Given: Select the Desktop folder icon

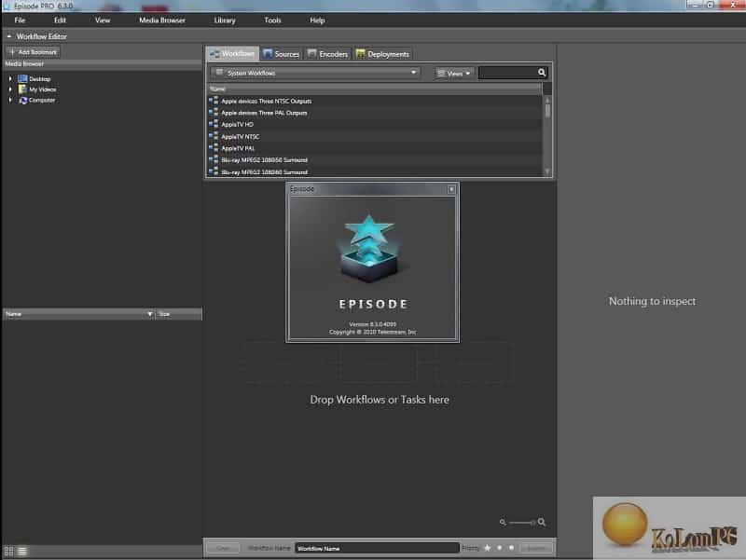Looking at the screenshot, I should pos(22,78).
